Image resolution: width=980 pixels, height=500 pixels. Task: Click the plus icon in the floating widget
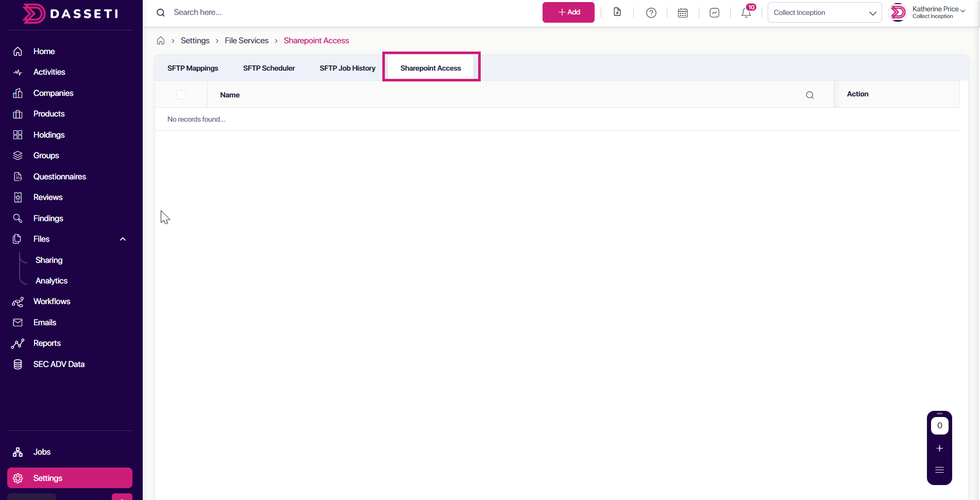click(939, 448)
